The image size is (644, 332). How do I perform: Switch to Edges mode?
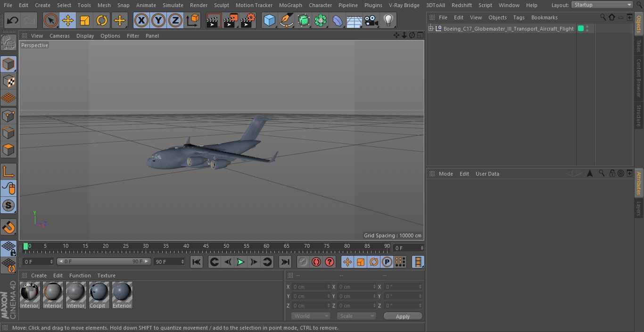click(8, 132)
